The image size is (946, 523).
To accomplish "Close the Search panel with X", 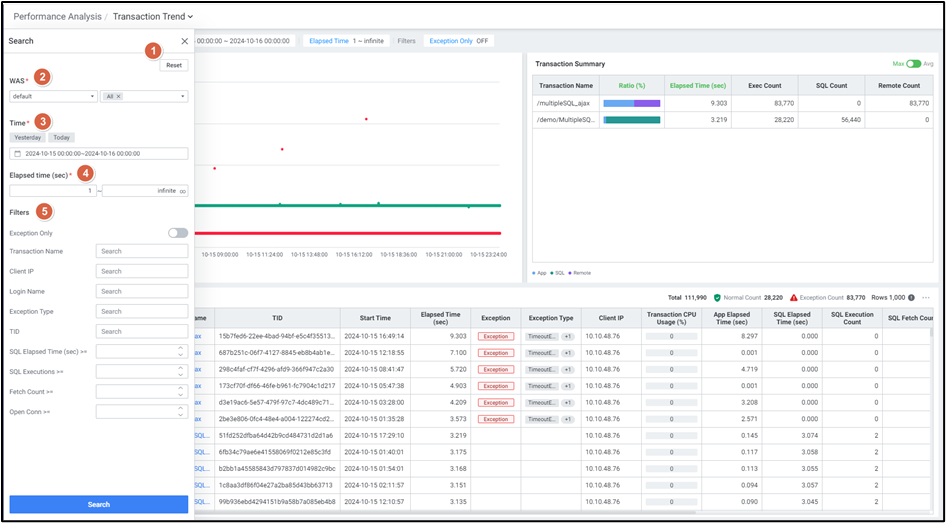I will pyautogui.click(x=184, y=41).
